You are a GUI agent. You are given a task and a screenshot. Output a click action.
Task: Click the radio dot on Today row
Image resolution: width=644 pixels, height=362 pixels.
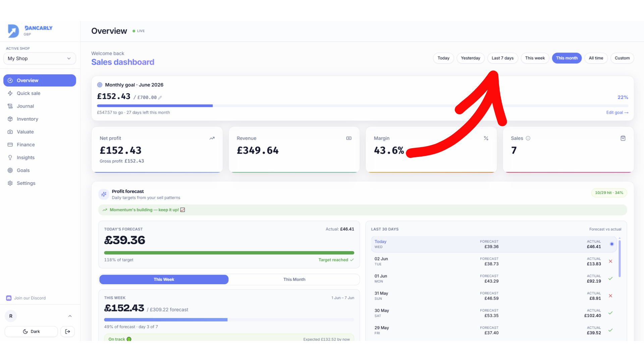(611, 244)
